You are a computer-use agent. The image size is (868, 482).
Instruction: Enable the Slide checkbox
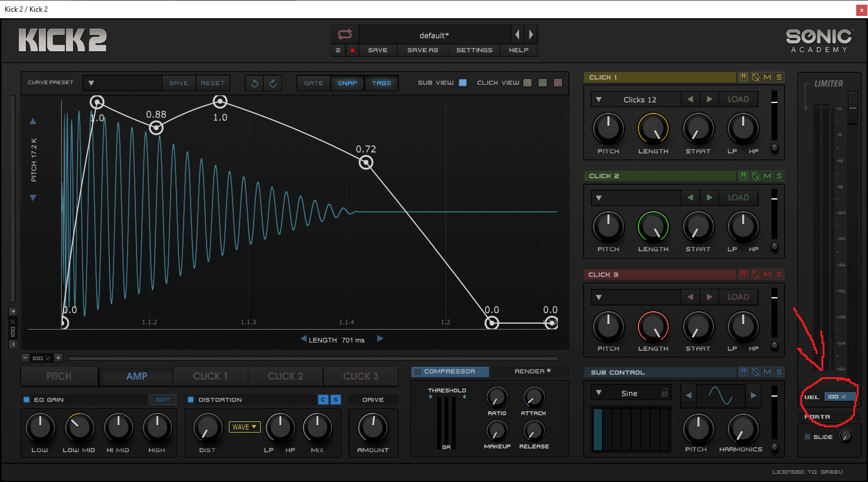click(807, 437)
